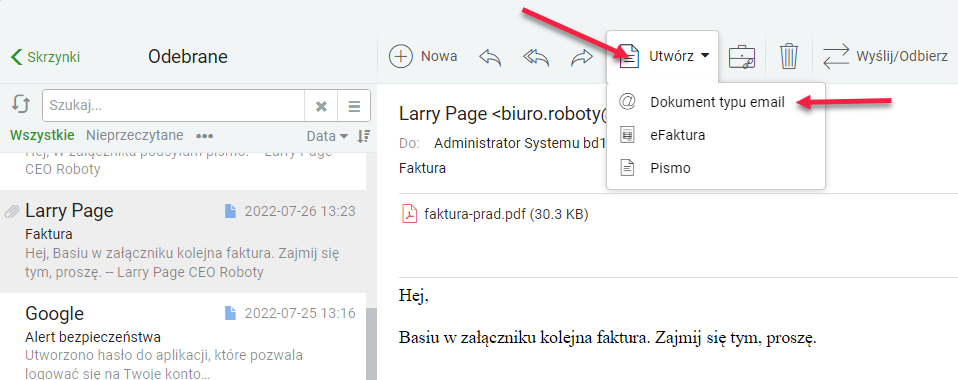
Task: Click the Faktura subject line in reading pane
Action: pyautogui.click(x=422, y=168)
